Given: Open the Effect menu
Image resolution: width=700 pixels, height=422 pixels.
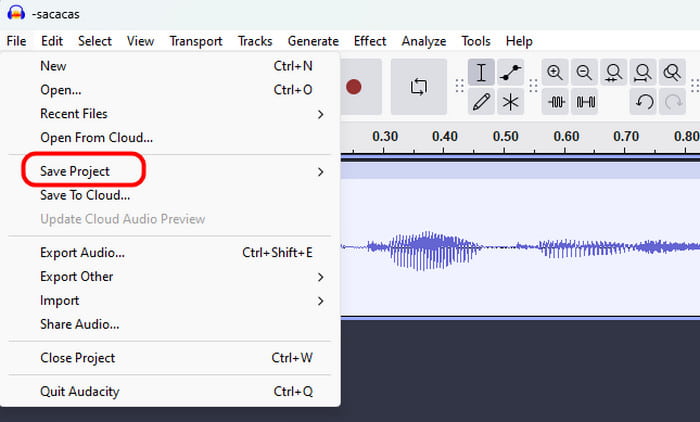Looking at the screenshot, I should [x=370, y=41].
